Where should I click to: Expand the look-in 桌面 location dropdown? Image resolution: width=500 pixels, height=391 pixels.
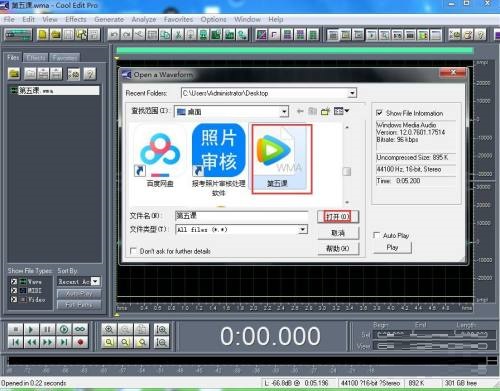pos(284,112)
